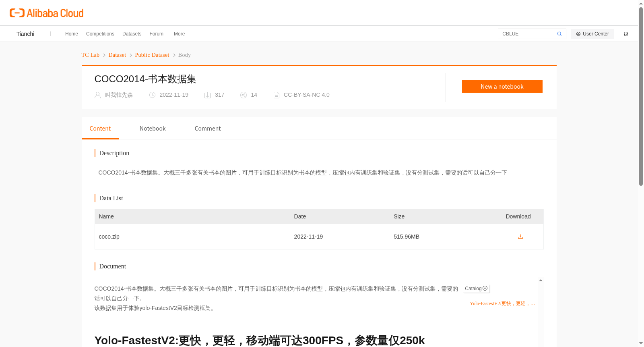Click the Data List section heading
Image resolution: width=644 pixels, height=347 pixels.
[111, 198]
